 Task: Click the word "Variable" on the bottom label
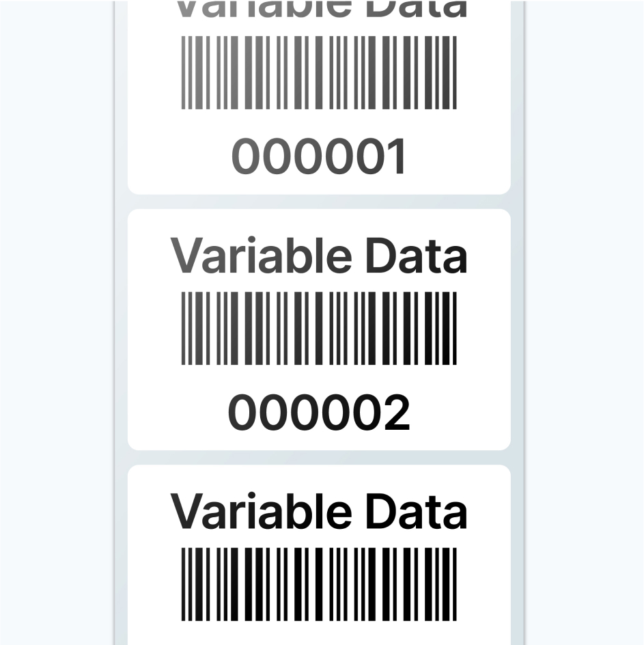coord(261,512)
